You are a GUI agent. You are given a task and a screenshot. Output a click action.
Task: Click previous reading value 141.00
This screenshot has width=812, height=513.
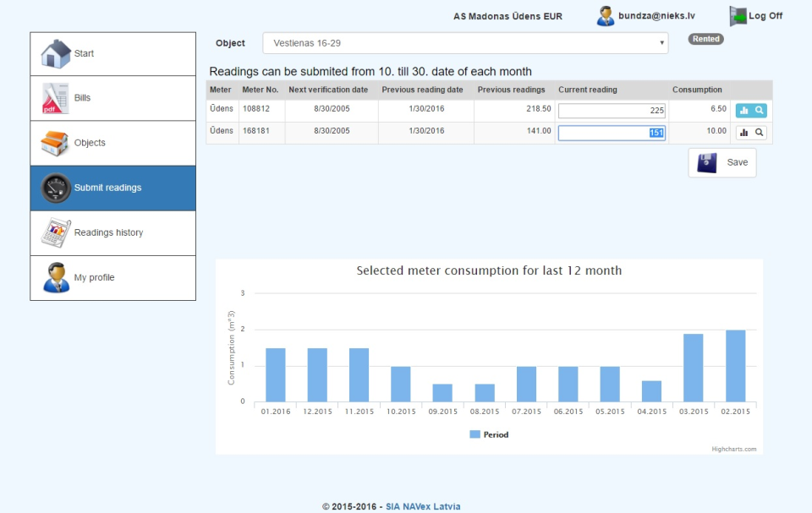pyautogui.click(x=539, y=131)
